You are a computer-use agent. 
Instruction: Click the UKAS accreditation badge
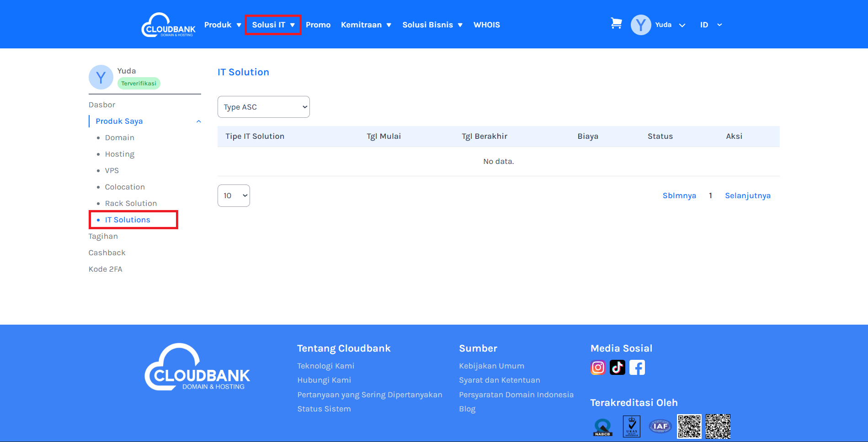[x=632, y=426]
